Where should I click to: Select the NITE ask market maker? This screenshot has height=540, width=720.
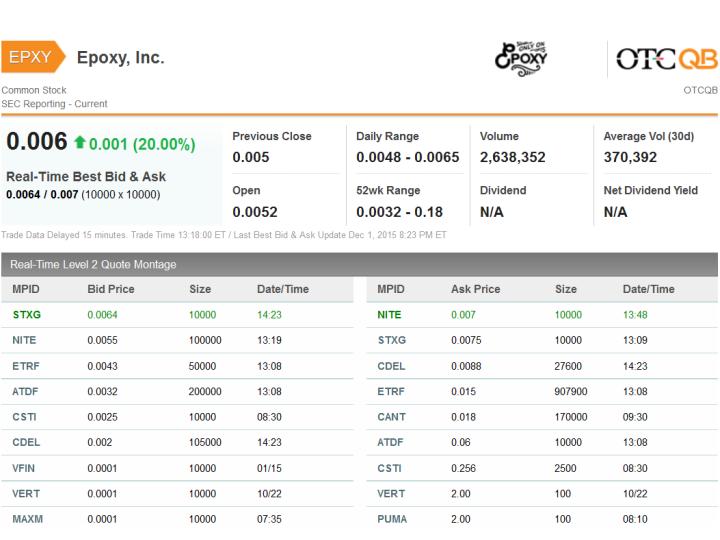coord(389,314)
